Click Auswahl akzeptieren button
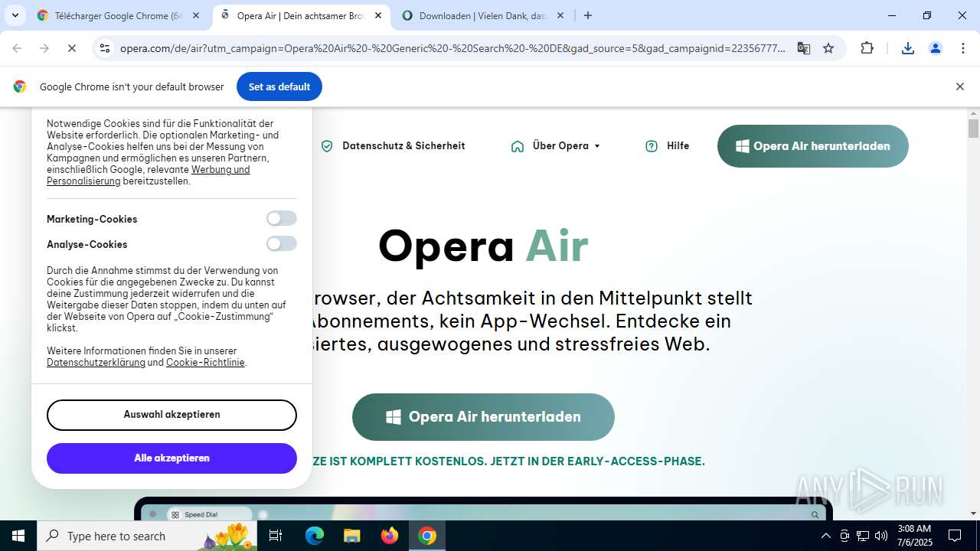 [171, 415]
